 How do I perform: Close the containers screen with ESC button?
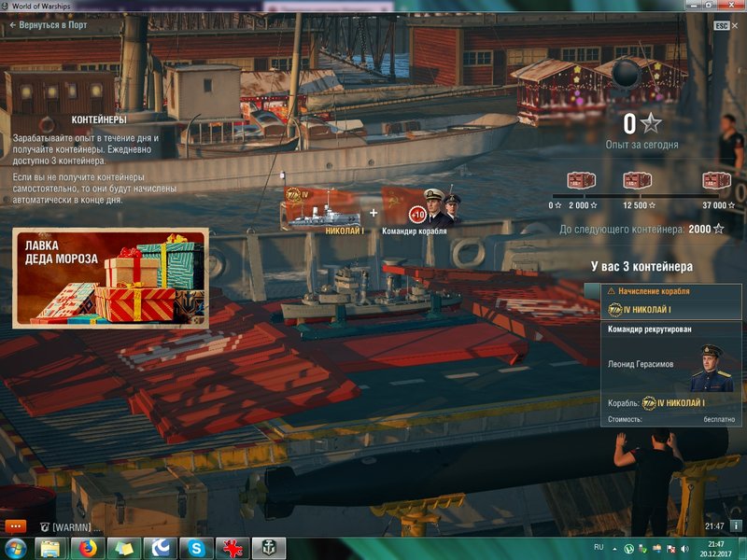click(726, 26)
